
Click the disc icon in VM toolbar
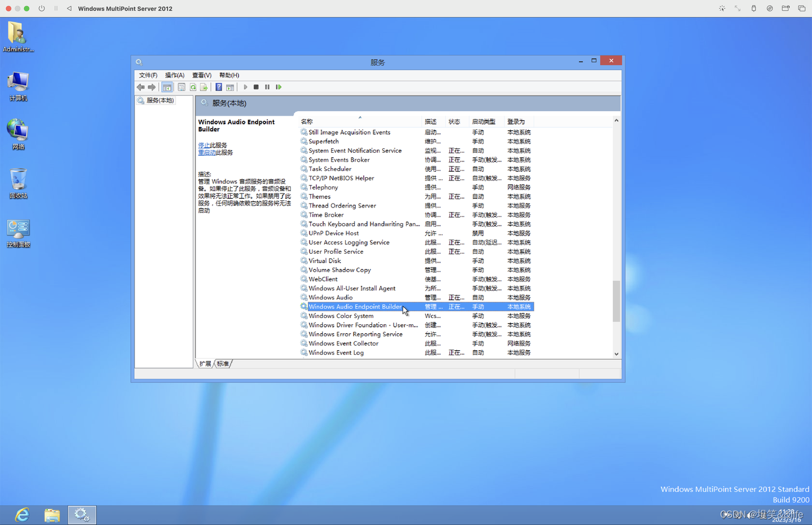click(x=770, y=8)
